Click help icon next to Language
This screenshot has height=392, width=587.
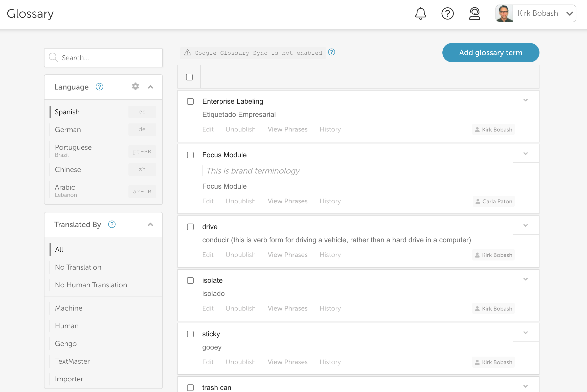99,87
